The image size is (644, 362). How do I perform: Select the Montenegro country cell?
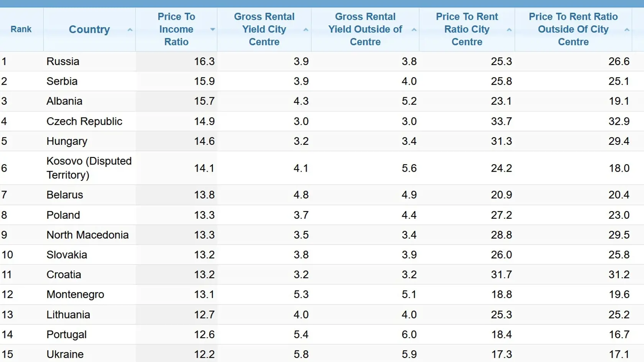(x=90, y=294)
